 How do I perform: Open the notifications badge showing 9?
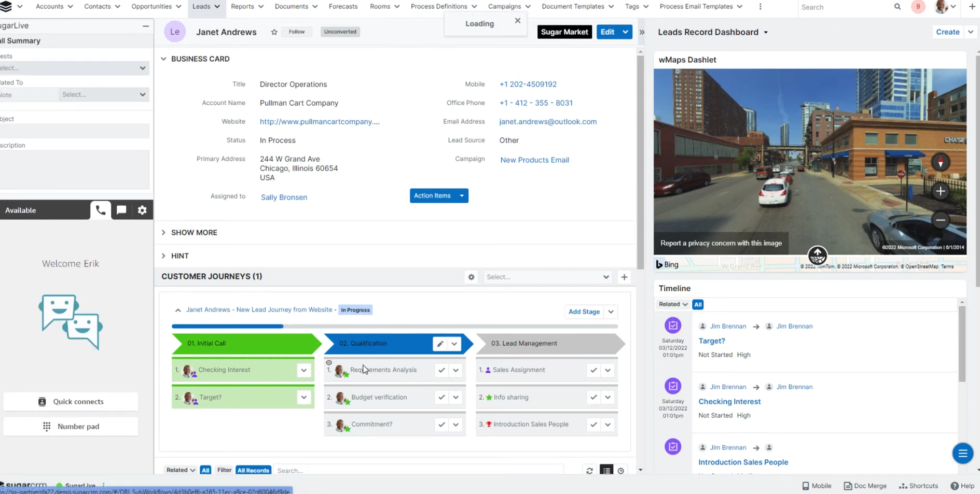pyautogui.click(x=918, y=7)
